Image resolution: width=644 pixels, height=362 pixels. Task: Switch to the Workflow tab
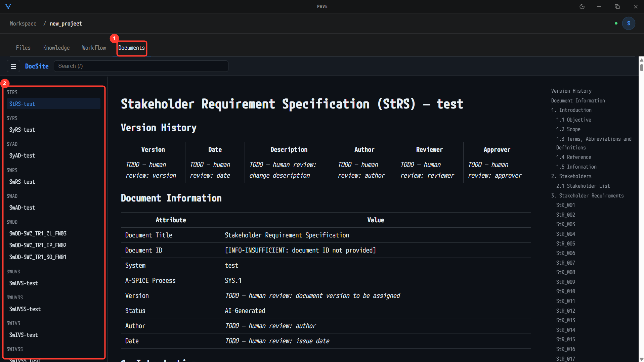click(x=94, y=48)
